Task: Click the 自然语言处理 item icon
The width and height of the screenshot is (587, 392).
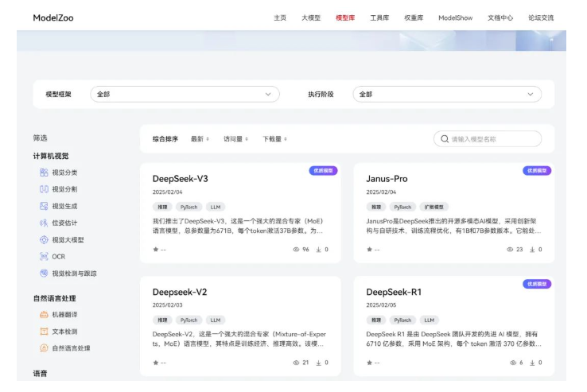Action: point(44,348)
